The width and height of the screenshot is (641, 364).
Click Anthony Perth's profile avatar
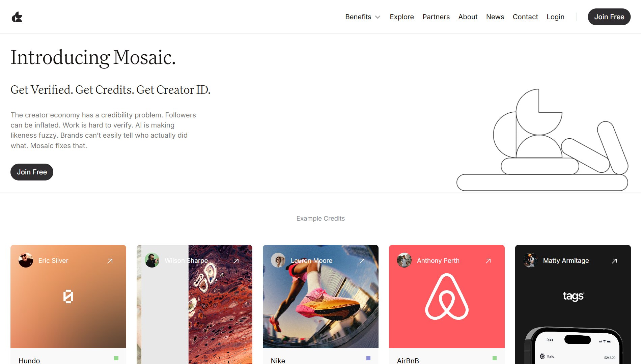405,260
